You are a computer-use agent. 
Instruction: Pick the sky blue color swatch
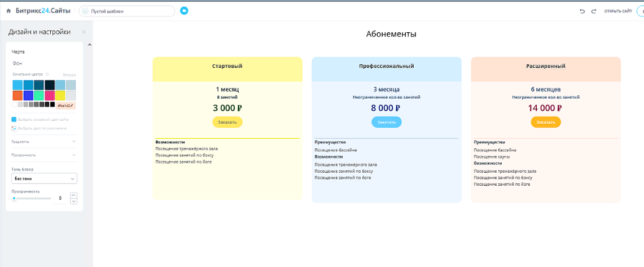pyautogui.click(x=17, y=85)
